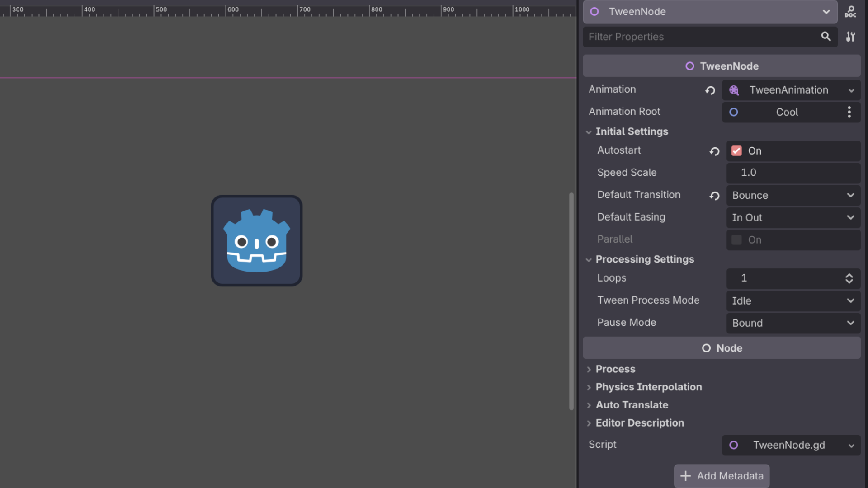Image resolution: width=868 pixels, height=488 pixels.
Task: Open the TweenNode.gd script dropdown arrow
Action: coord(851,446)
